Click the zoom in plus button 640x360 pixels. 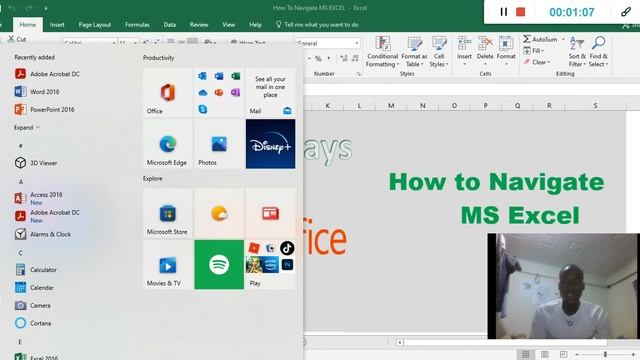[x=633, y=354]
